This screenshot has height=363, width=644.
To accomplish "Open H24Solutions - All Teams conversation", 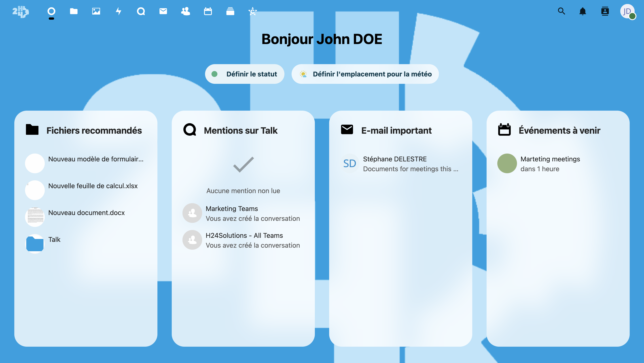I will coord(243,240).
